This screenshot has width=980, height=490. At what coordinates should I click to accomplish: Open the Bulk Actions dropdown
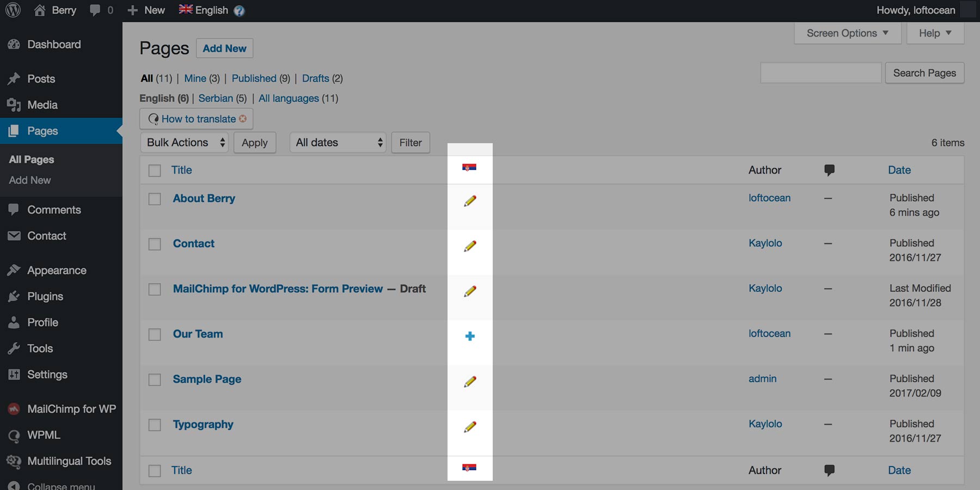[x=184, y=143]
